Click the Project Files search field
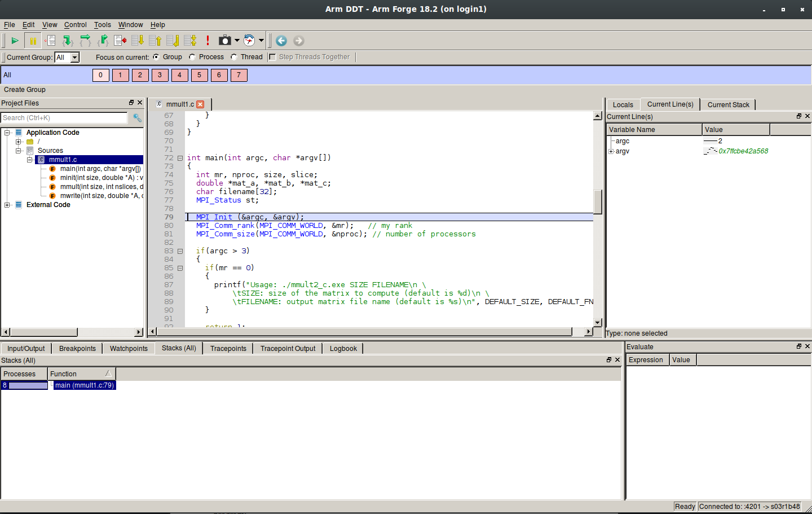Image resolution: width=812 pixels, height=514 pixels. [64, 117]
